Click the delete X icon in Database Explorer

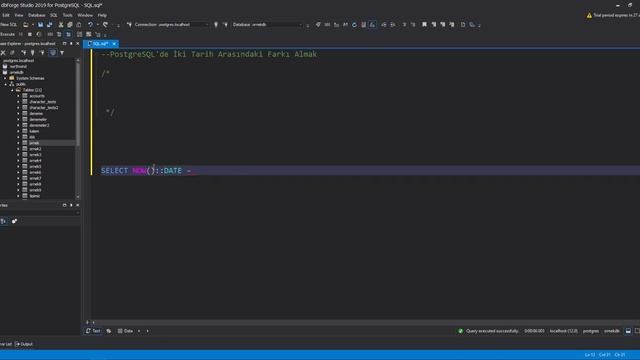coord(3,53)
